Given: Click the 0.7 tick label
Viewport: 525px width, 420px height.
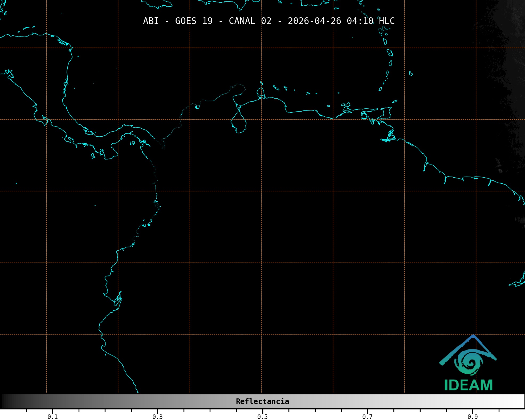Looking at the screenshot, I should point(367,417).
